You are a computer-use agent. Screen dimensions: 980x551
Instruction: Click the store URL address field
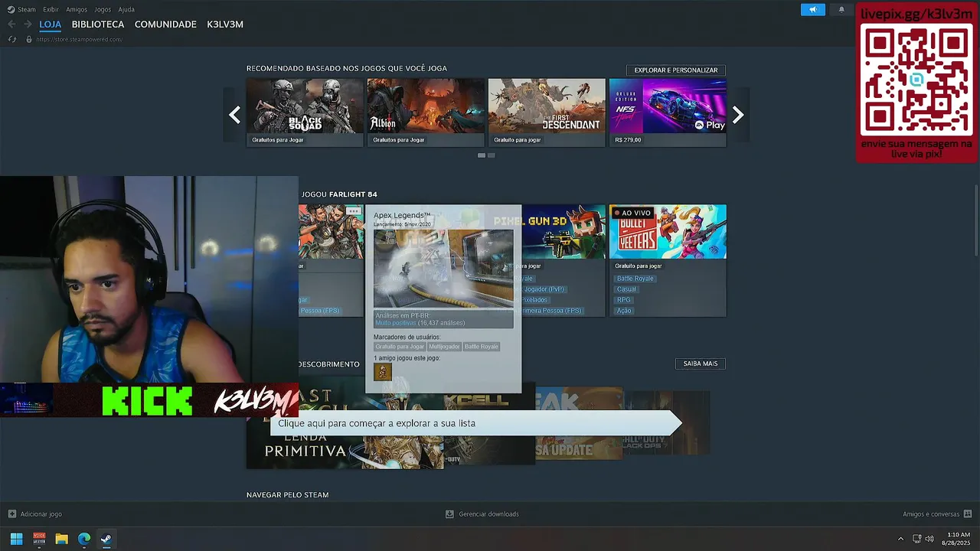(x=80, y=39)
